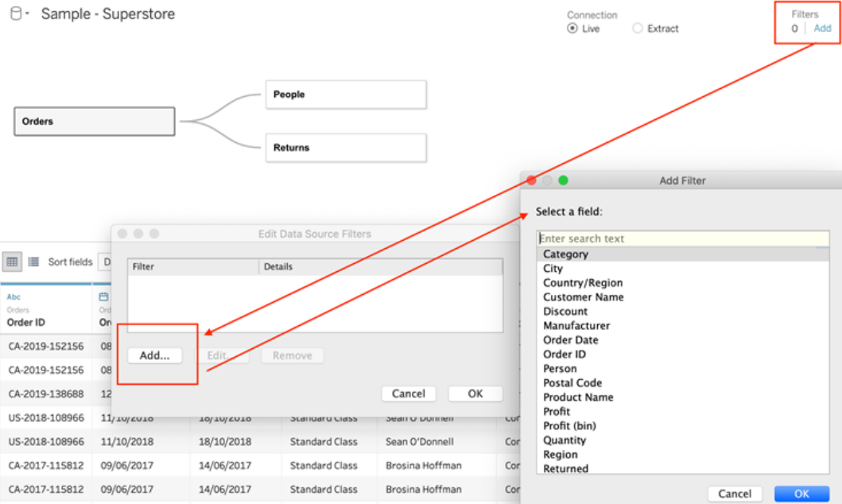Select Region in the field list
The width and height of the screenshot is (842, 504).
683,455
